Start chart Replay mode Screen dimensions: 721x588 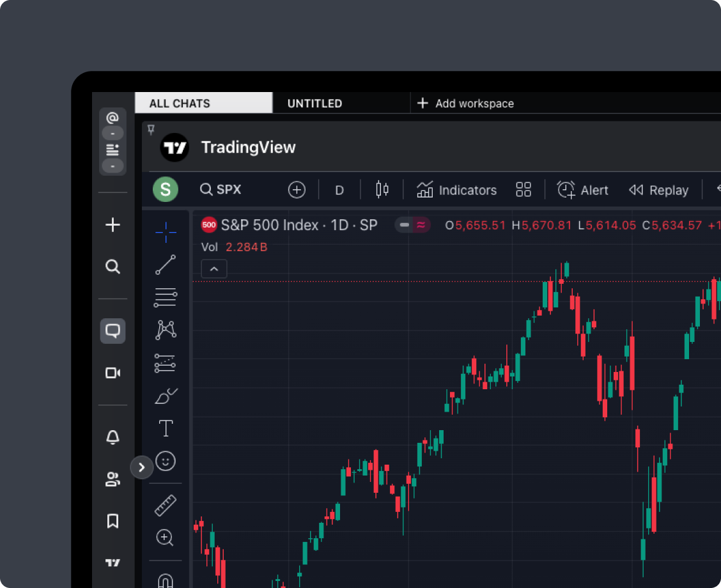(x=659, y=190)
